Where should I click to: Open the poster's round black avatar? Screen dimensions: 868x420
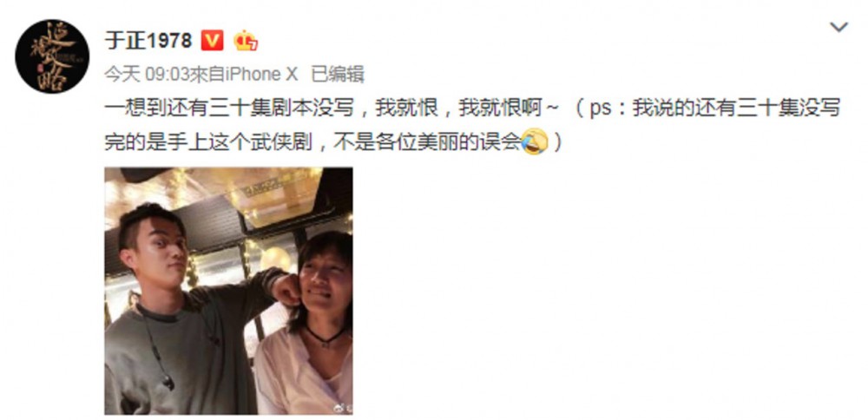tap(52, 56)
